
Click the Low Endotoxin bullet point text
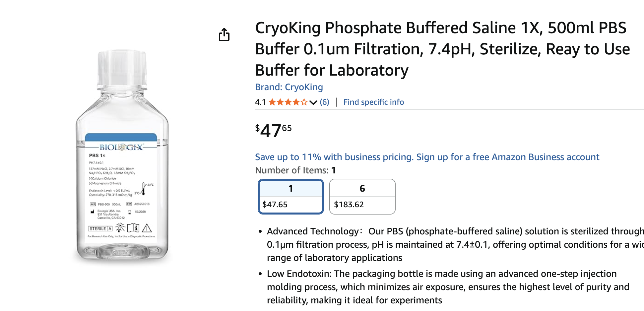coord(448,287)
